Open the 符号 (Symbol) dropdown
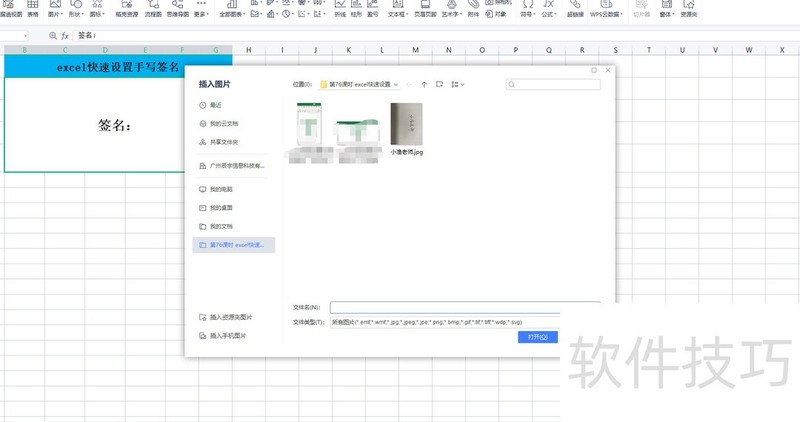 (x=528, y=8)
